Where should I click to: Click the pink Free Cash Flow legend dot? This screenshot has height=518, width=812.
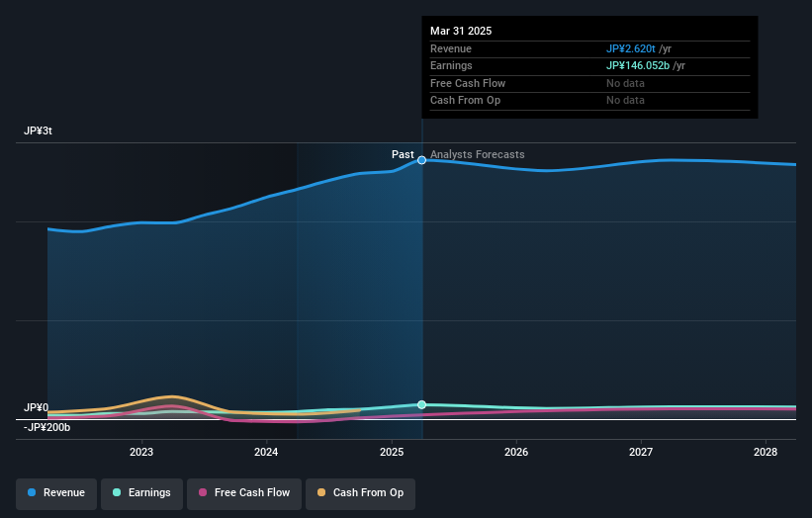coord(203,492)
